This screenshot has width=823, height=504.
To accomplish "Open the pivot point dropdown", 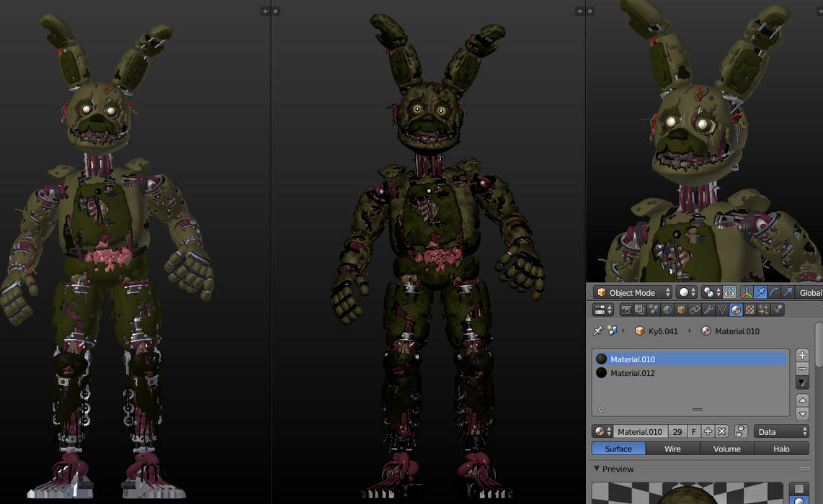I will pyautogui.click(x=711, y=292).
